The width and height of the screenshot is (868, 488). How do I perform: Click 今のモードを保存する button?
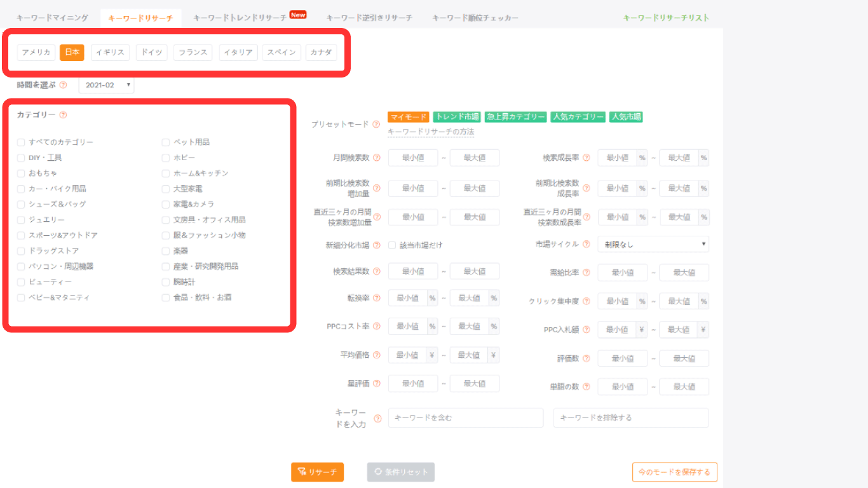coord(675,472)
